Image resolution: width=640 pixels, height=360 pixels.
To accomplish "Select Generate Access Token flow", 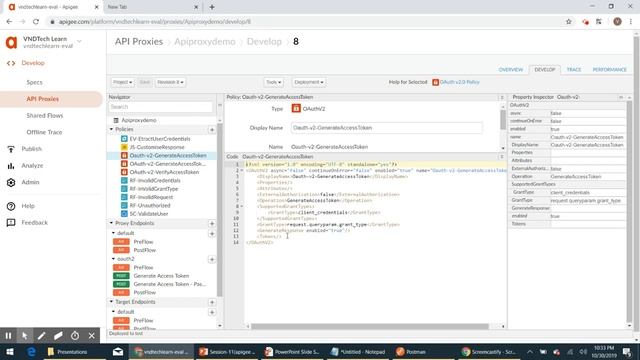I will coord(161,276).
